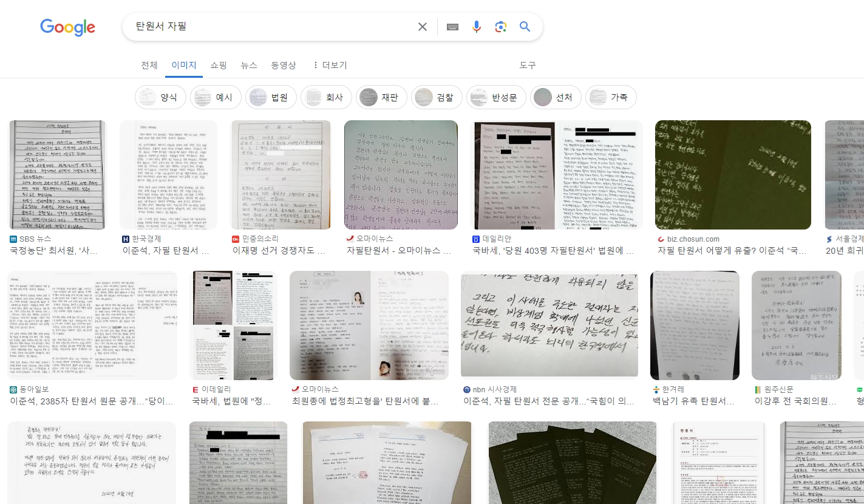Open the 민중의소리 image thumbnail
This screenshot has width=864, height=504.
281,175
